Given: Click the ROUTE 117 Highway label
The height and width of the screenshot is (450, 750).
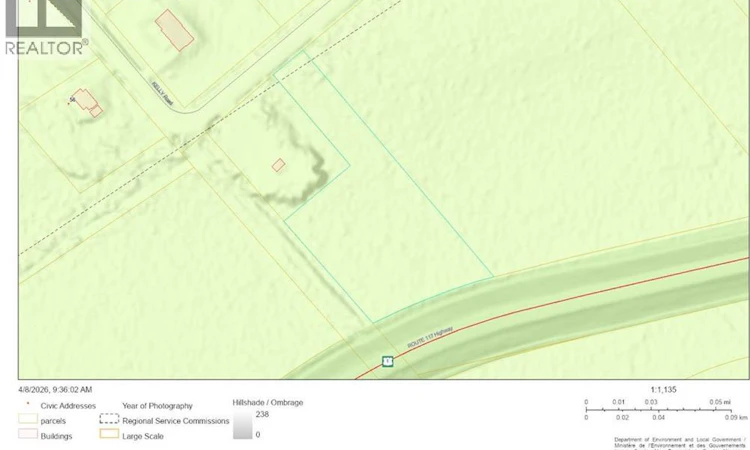Looking at the screenshot, I should (430, 337).
